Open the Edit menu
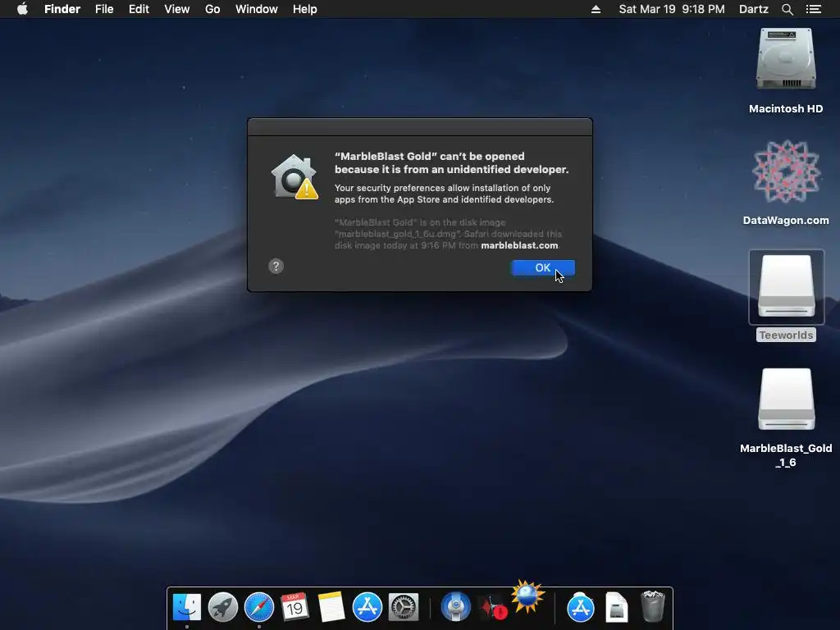 click(139, 9)
